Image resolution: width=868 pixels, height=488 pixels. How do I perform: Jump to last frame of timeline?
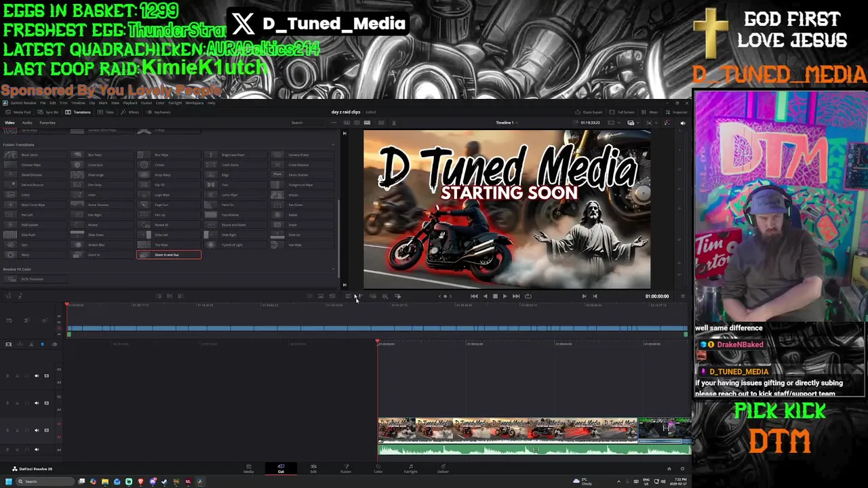516,296
